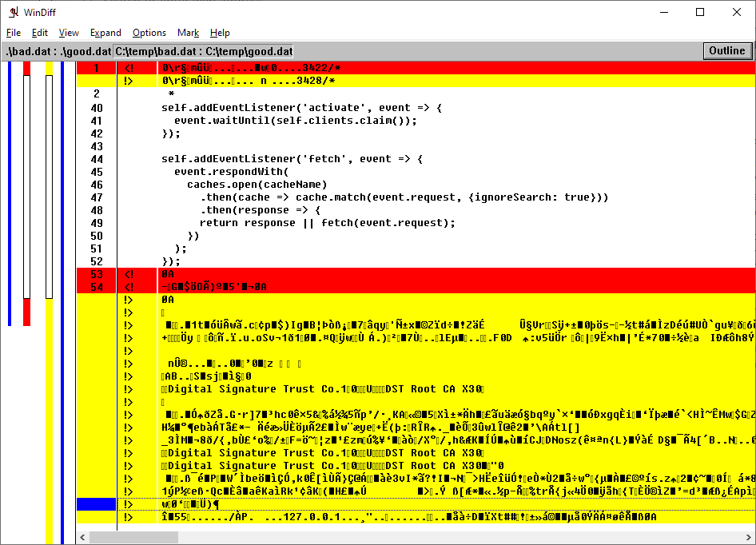Select line 44 with the 'fetch' event listener

292,159
